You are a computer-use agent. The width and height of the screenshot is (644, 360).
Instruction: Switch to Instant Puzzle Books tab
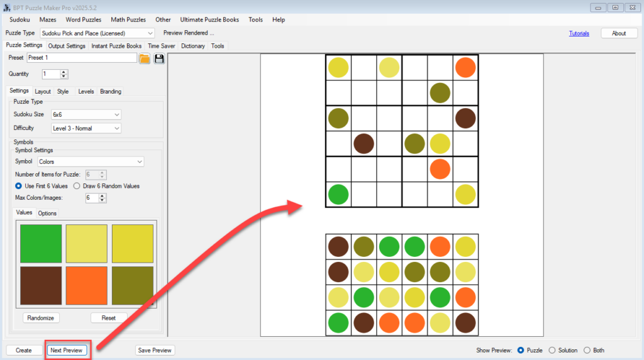tap(116, 46)
